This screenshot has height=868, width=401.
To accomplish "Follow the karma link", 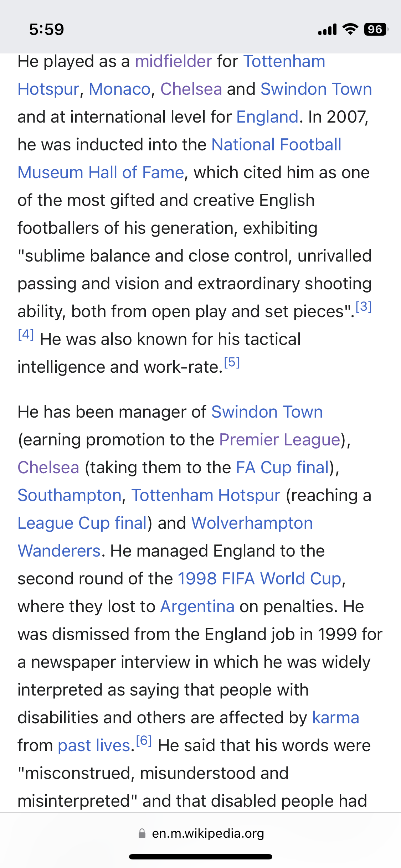I will [x=336, y=718].
